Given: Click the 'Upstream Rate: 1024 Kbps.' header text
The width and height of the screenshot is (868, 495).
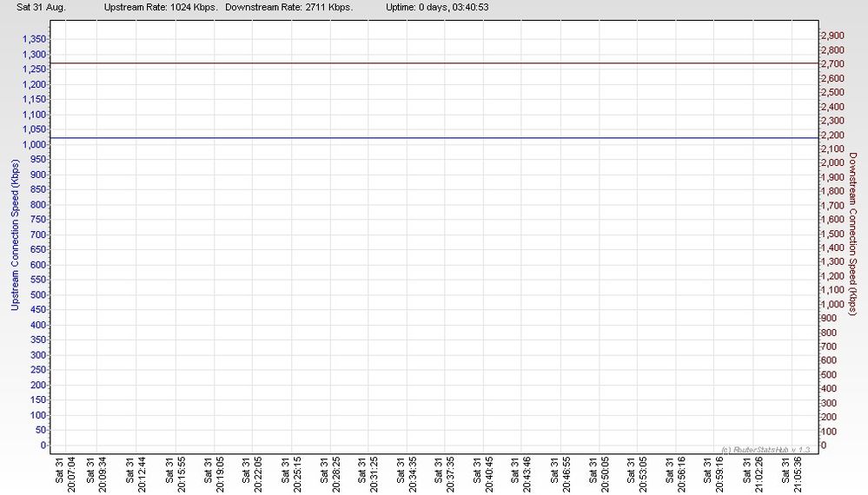Looking at the screenshot, I should tap(161, 8).
